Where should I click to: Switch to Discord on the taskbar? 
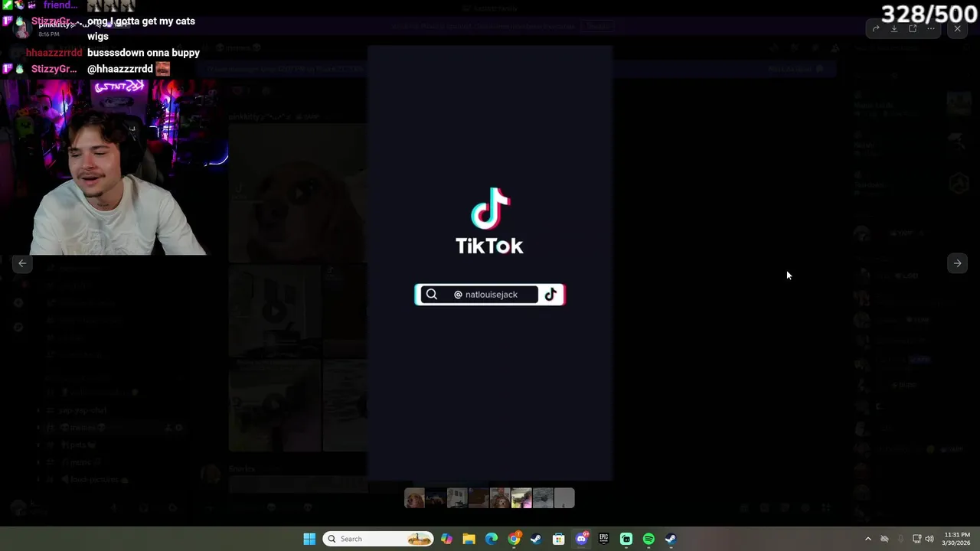[581, 539]
